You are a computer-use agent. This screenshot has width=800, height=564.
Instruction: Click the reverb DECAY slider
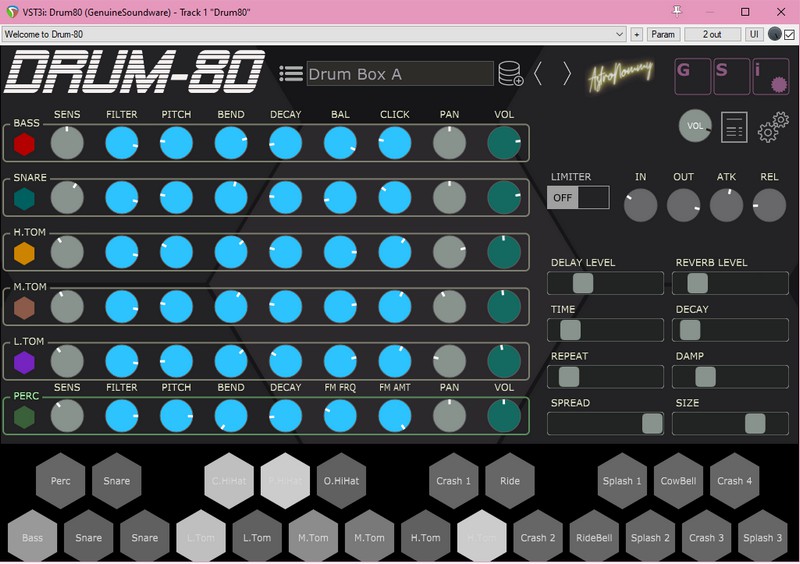pyautogui.click(x=730, y=330)
